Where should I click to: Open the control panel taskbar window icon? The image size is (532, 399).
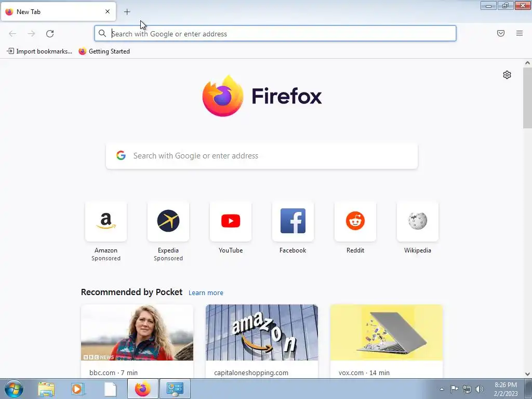point(175,389)
